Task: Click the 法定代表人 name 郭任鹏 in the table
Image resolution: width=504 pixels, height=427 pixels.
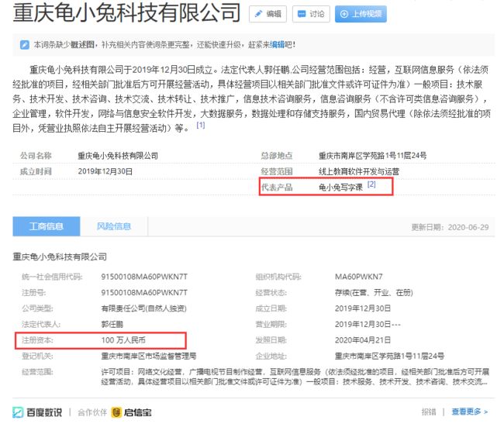Action: point(112,324)
